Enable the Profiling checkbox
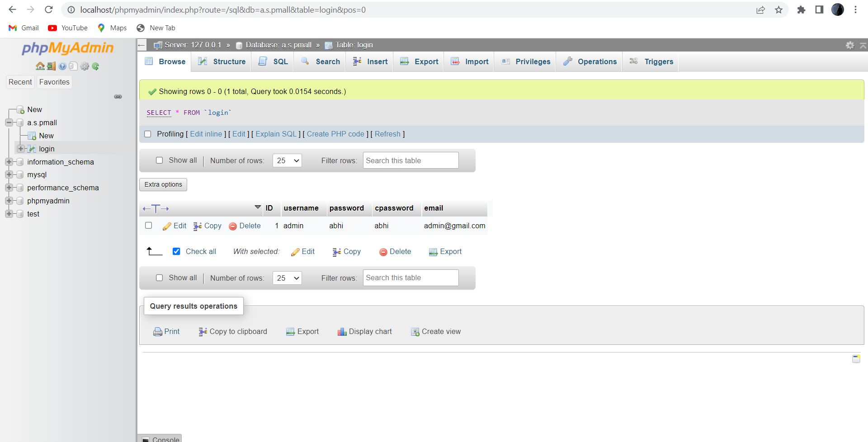Image resolution: width=868 pixels, height=442 pixels. coord(147,134)
